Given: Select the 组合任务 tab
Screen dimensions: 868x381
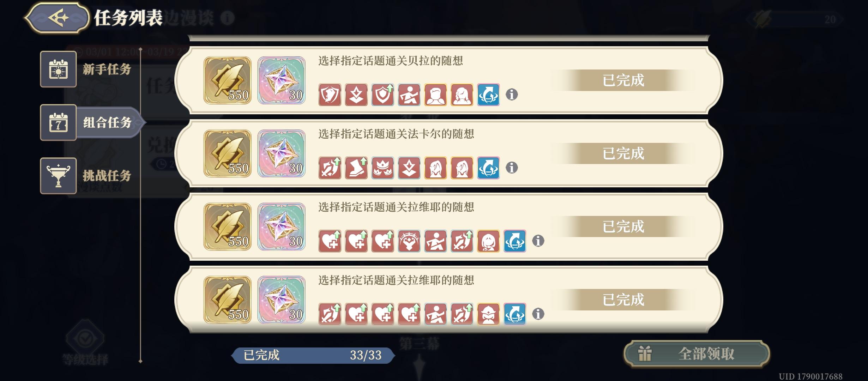Looking at the screenshot, I should pyautogui.click(x=92, y=122).
